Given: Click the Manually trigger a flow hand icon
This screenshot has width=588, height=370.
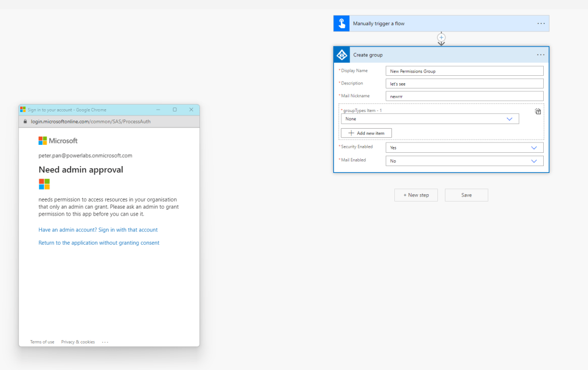Looking at the screenshot, I should pyautogui.click(x=341, y=24).
